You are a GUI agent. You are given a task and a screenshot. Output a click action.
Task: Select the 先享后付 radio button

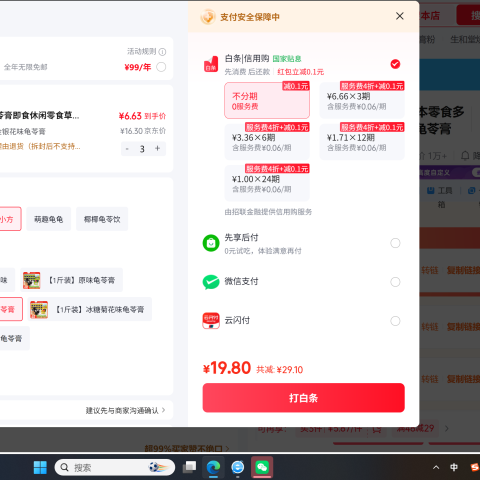click(x=395, y=243)
